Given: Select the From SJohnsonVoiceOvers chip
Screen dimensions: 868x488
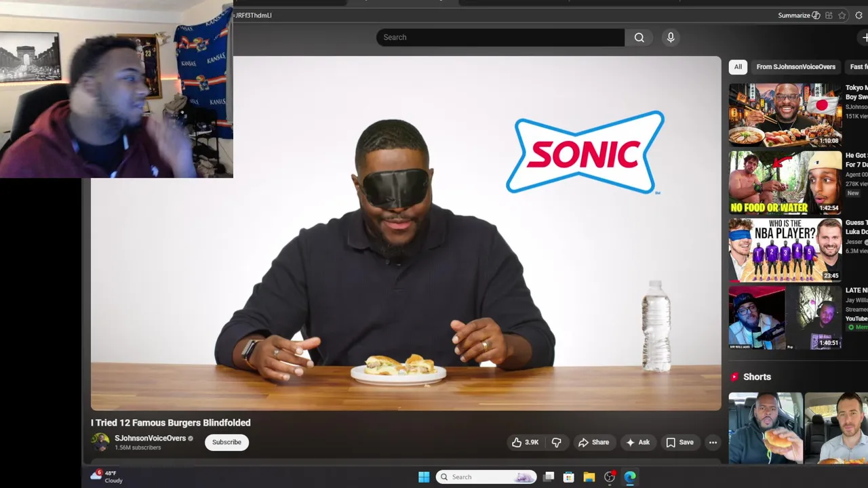Looking at the screenshot, I should [x=795, y=66].
